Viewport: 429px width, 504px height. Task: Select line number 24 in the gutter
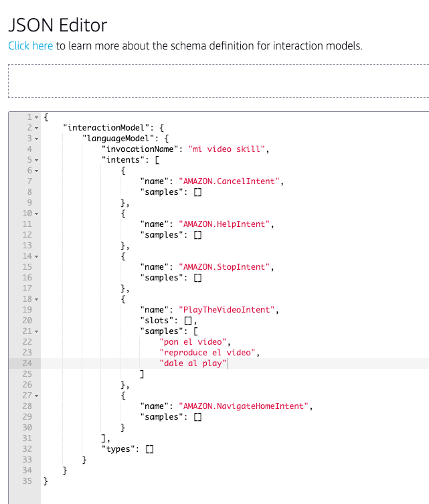point(27,363)
